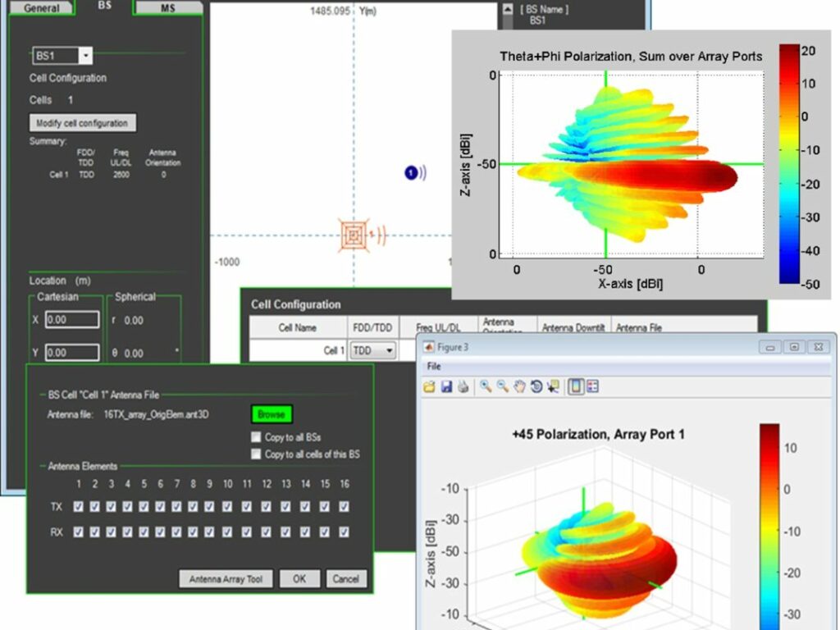Select the zoom in magnifier tool
The height and width of the screenshot is (630, 840).
point(486,386)
